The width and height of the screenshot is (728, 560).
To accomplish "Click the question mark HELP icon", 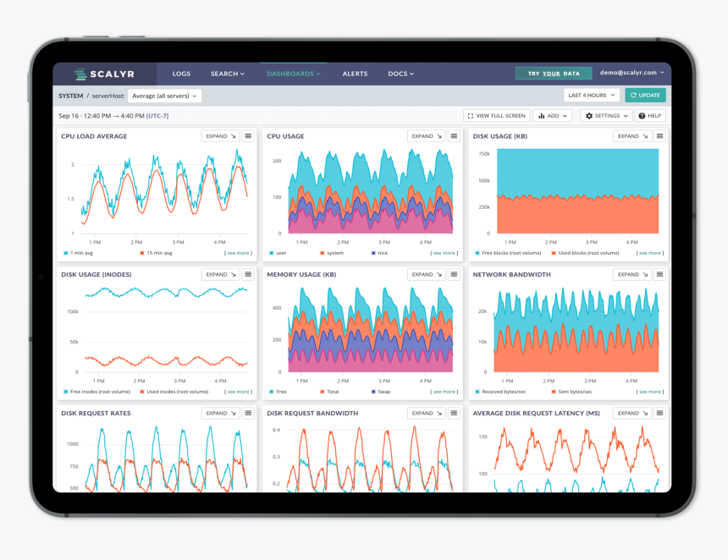I will [x=641, y=116].
